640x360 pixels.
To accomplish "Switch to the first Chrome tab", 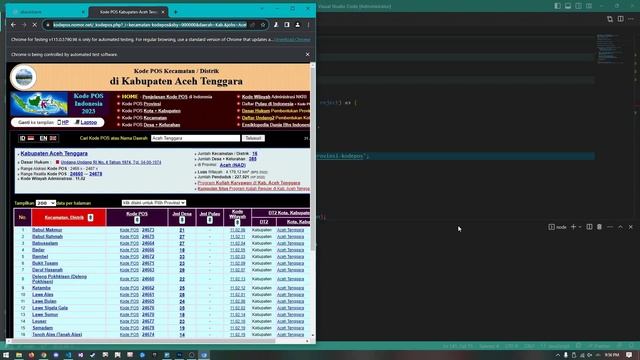I will [48, 12].
